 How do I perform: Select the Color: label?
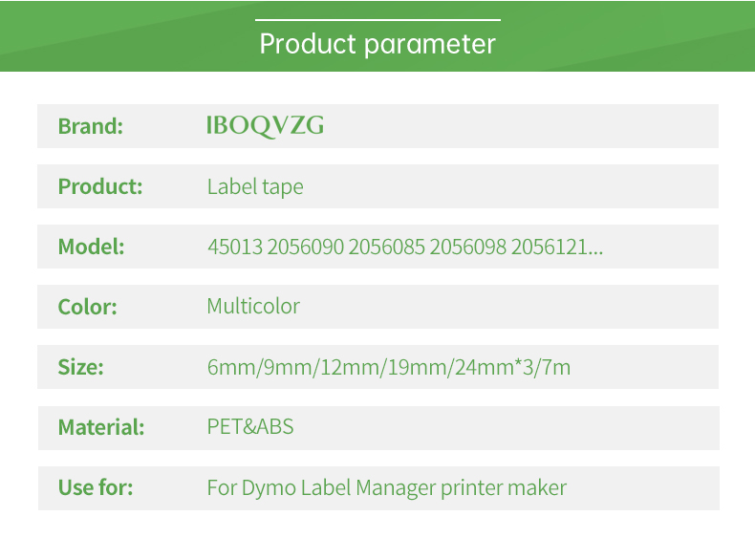pyautogui.click(x=88, y=307)
